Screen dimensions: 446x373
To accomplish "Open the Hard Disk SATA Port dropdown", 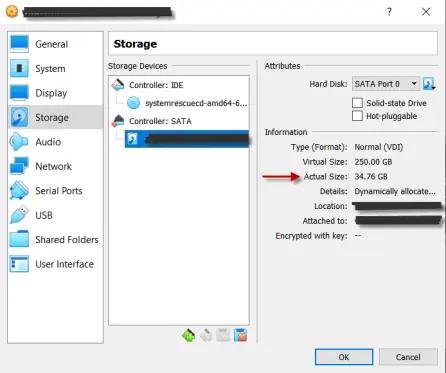I will [x=386, y=84].
